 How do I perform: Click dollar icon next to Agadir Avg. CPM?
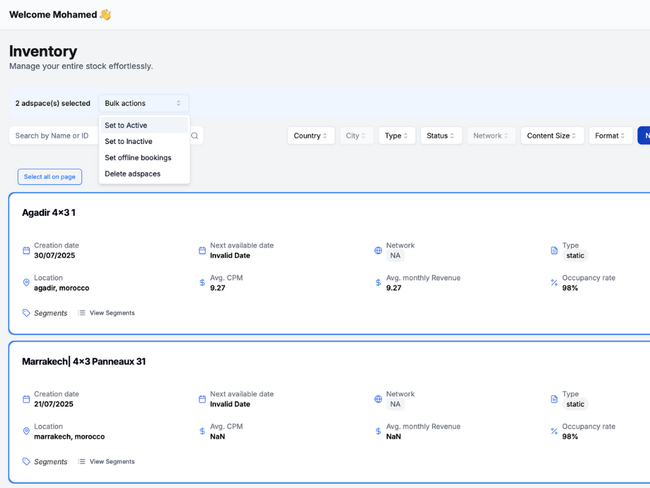[x=202, y=283]
